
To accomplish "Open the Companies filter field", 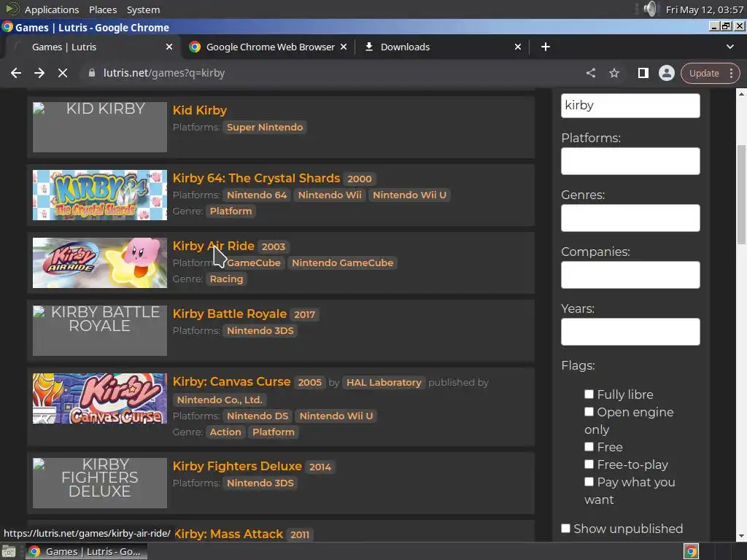I will coord(630,275).
